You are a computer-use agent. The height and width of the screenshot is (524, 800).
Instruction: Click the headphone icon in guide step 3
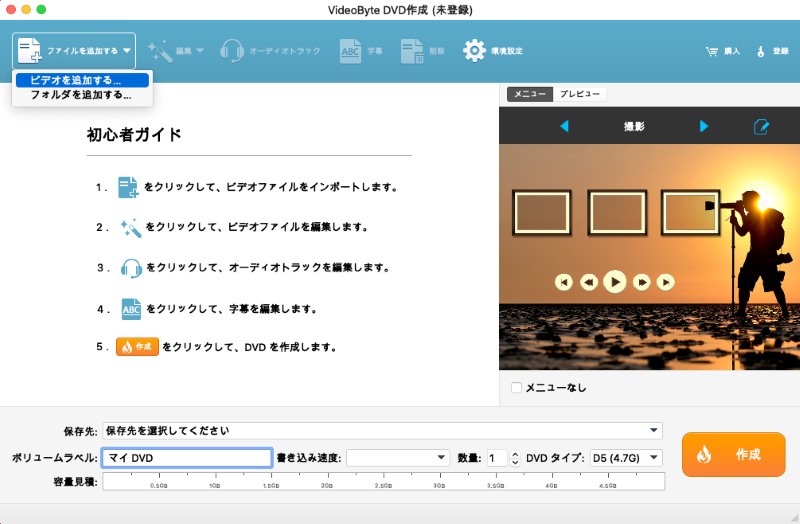click(x=131, y=268)
